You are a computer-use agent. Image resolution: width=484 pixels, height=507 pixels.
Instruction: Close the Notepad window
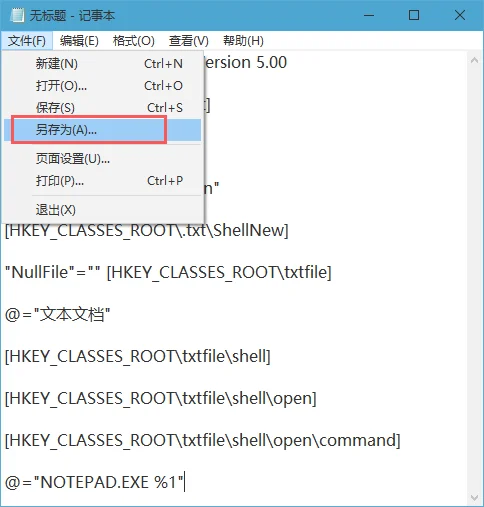(460, 15)
